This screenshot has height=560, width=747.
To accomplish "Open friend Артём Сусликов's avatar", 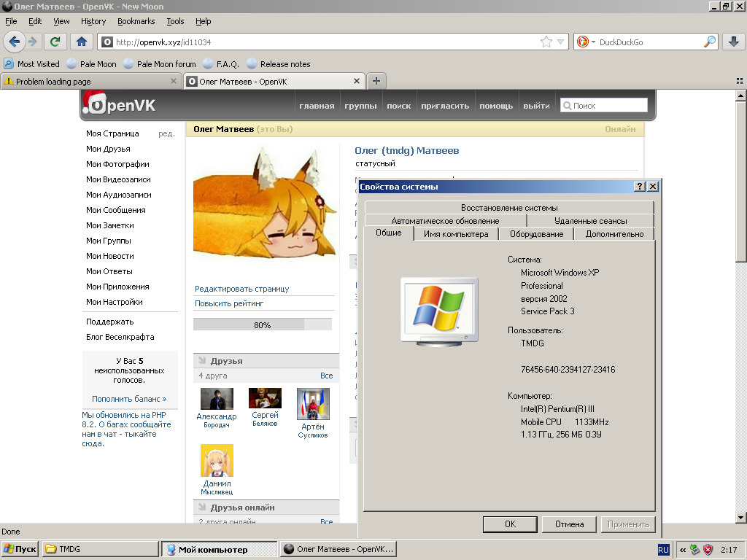I will [313, 404].
